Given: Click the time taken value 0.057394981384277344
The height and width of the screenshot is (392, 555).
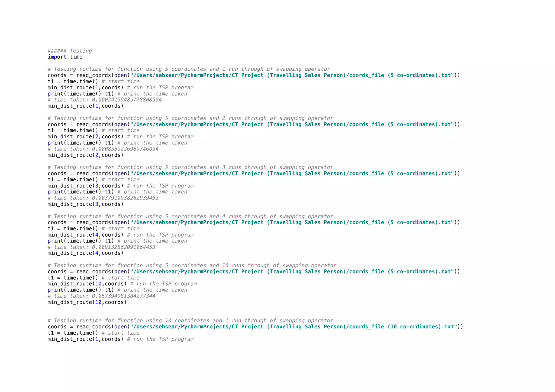Looking at the screenshot, I should point(124,296).
